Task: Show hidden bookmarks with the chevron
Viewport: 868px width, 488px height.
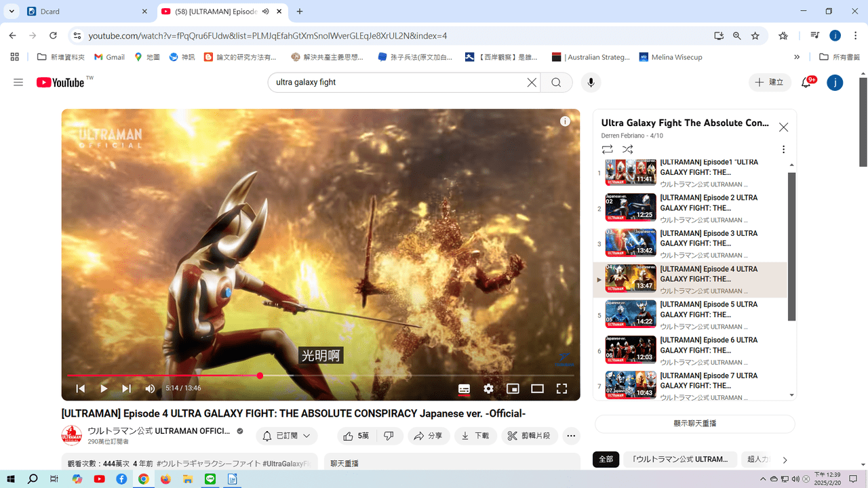Action: (x=797, y=57)
